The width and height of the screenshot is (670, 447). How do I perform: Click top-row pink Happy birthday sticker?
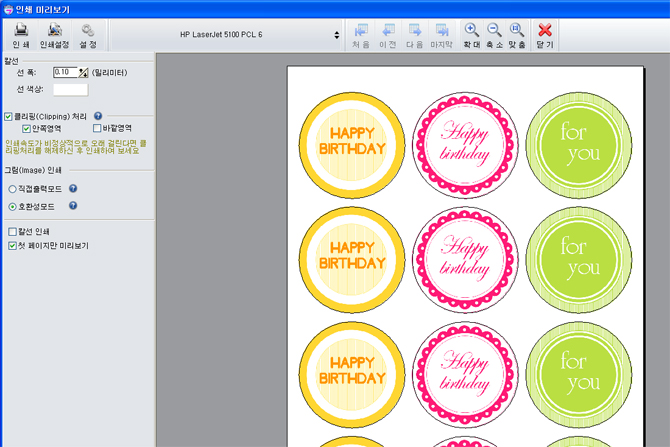(x=465, y=145)
